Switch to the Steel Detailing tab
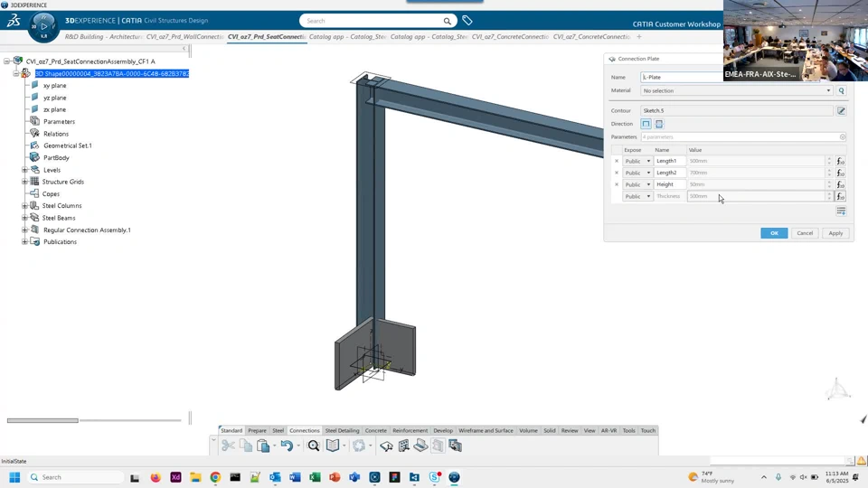 point(342,430)
